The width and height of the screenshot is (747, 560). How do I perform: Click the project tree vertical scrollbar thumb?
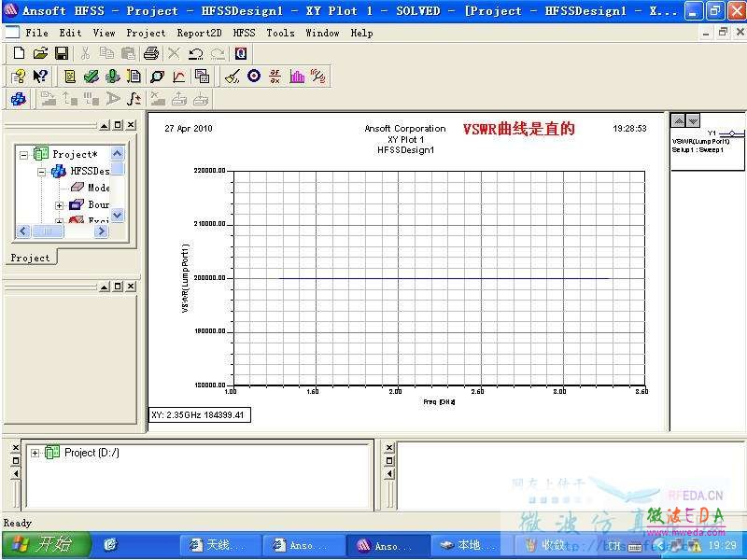click(x=118, y=168)
